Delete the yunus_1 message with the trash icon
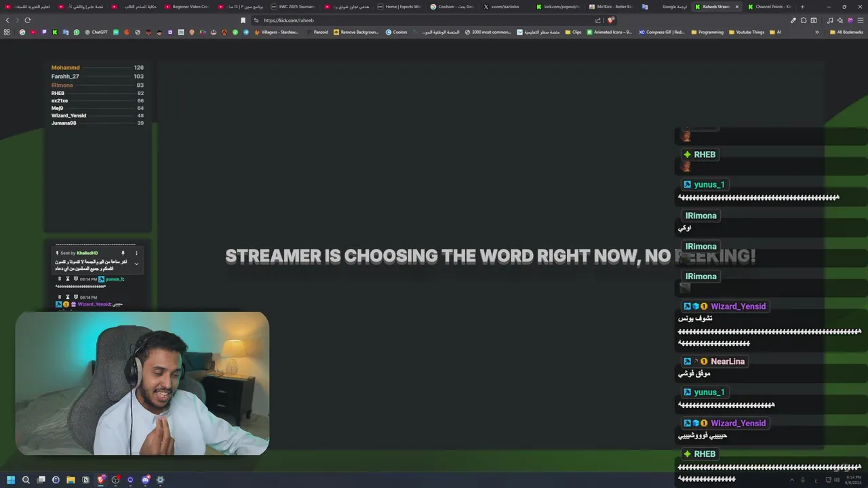868x488 pixels. pos(60,279)
